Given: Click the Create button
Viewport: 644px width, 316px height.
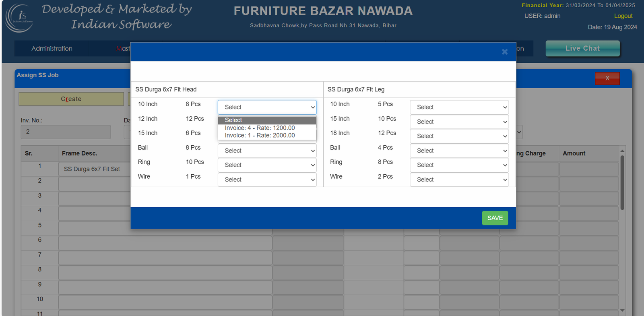Looking at the screenshot, I should coord(71,99).
